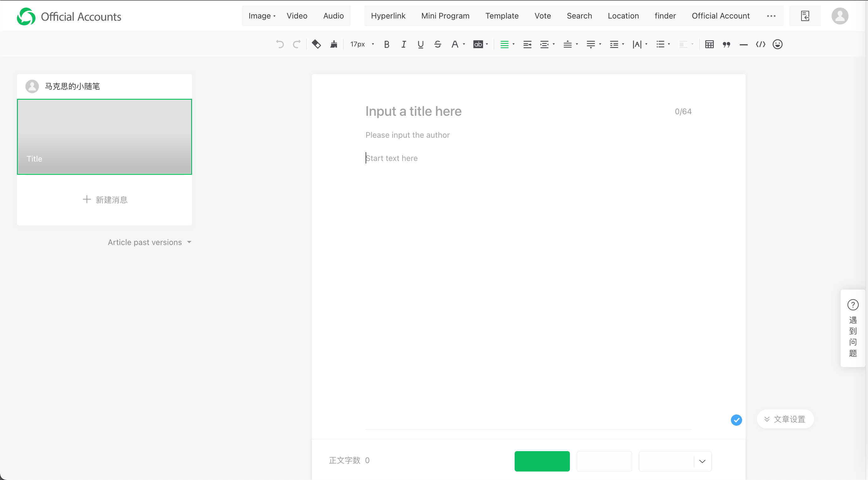This screenshot has width=868, height=480.
Task: Expand the 文章设置 article settings button
Action: click(785, 419)
